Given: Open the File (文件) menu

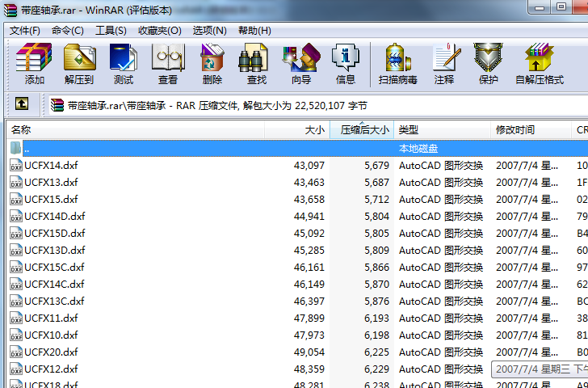Looking at the screenshot, I should 25,31.
